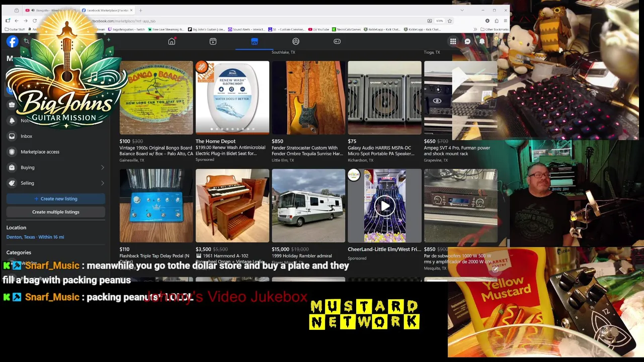The height and width of the screenshot is (362, 644).
Task: Click the Categories heading in sidebar
Action: [x=19, y=252]
